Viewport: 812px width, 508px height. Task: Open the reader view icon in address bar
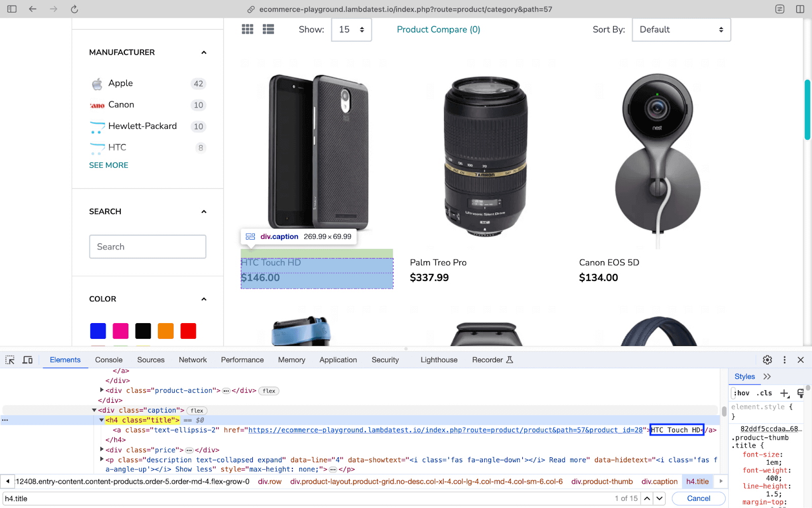click(780, 9)
